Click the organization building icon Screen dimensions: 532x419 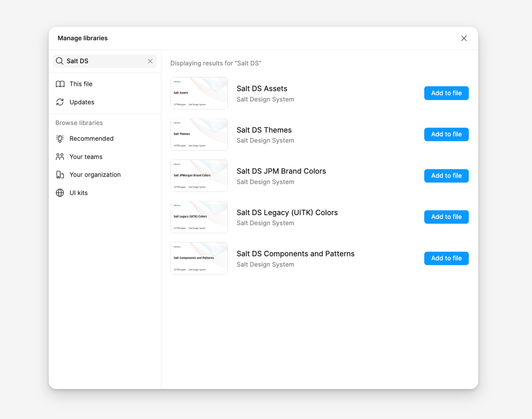[x=60, y=175]
